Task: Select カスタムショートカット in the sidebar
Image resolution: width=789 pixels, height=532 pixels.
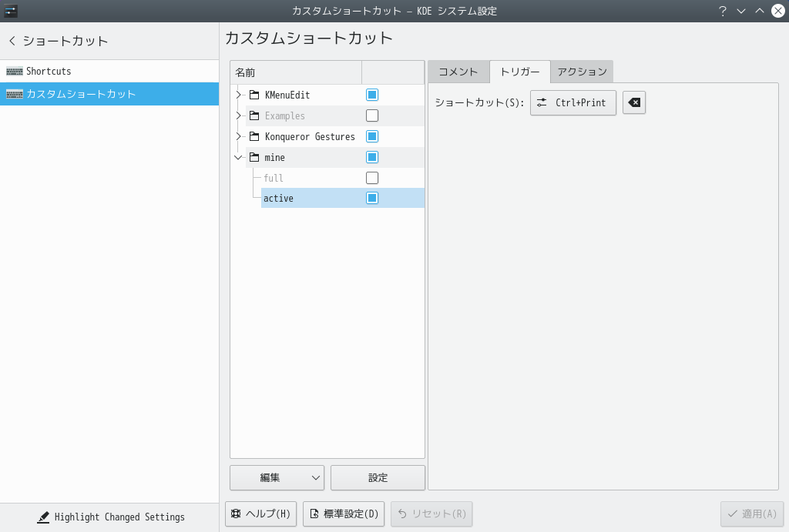Action: click(x=109, y=94)
